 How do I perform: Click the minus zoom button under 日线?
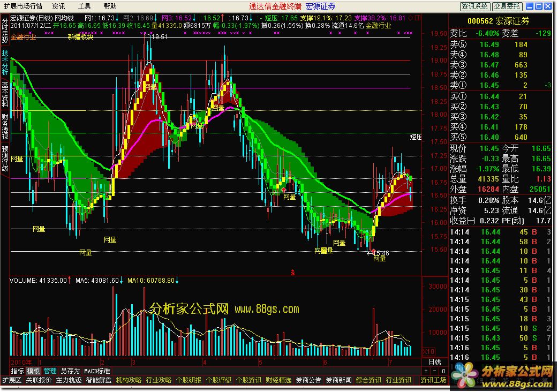434,371
